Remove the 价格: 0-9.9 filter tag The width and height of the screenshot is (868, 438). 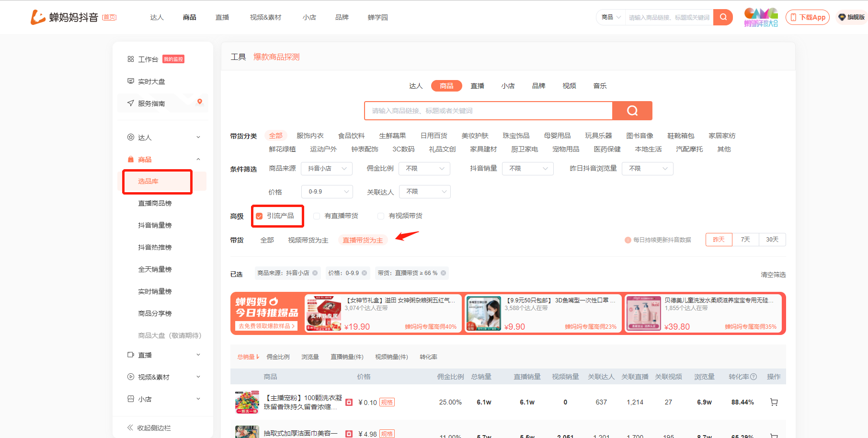(x=365, y=273)
